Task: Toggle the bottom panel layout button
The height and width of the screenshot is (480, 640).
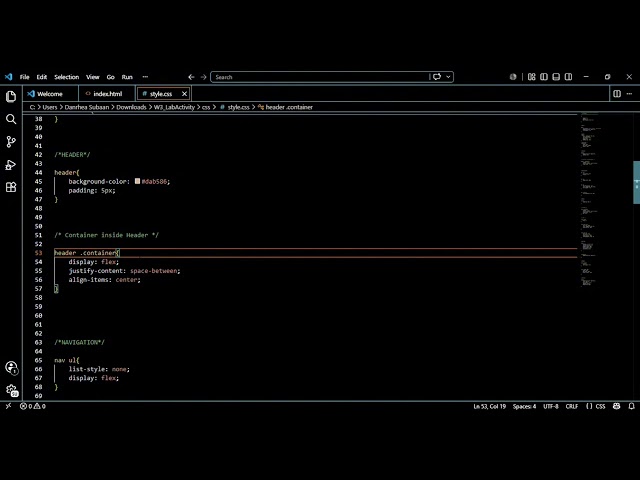Action: (556, 77)
